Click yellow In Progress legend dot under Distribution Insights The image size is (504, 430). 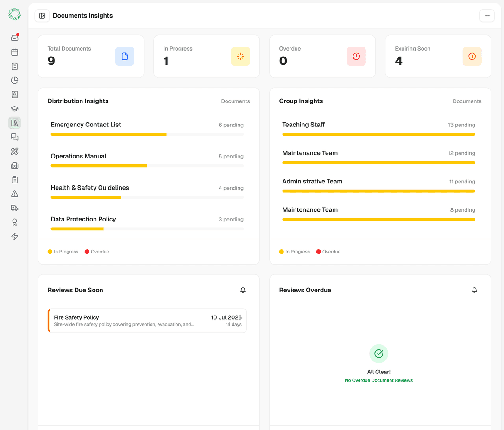[50, 252]
